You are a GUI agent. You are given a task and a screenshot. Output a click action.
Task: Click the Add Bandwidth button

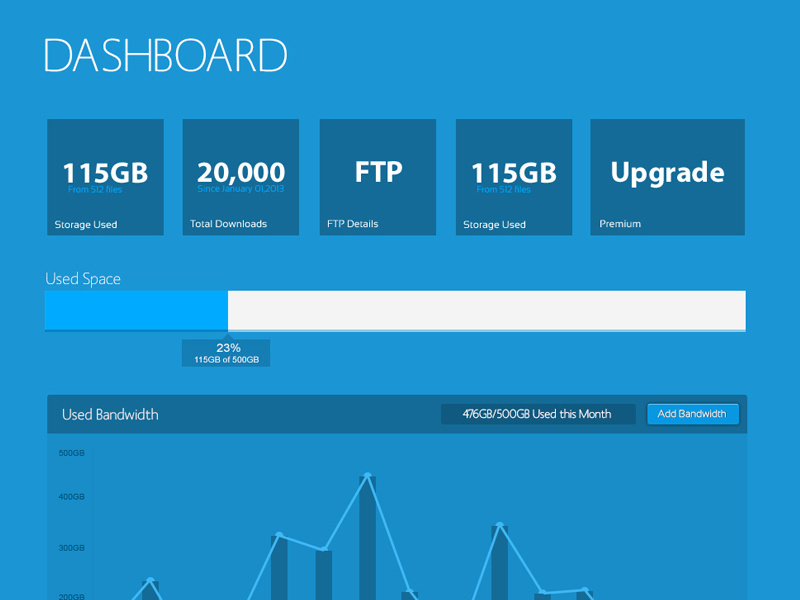693,413
